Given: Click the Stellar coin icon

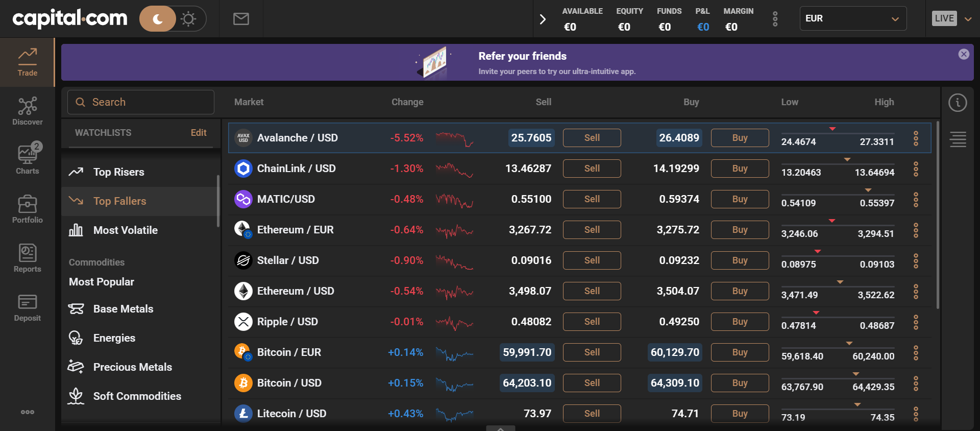Looking at the screenshot, I should coord(243,260).
